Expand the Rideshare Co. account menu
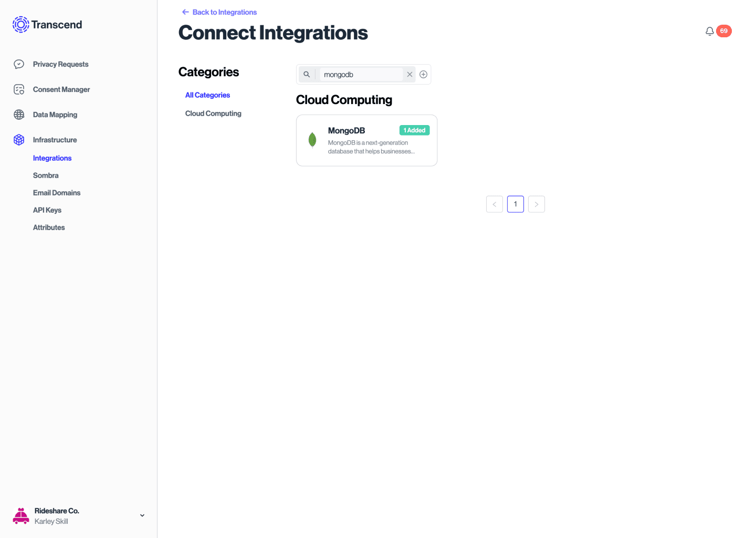The width and height of the screenshot is (756, 538). [x=142, y=515]
